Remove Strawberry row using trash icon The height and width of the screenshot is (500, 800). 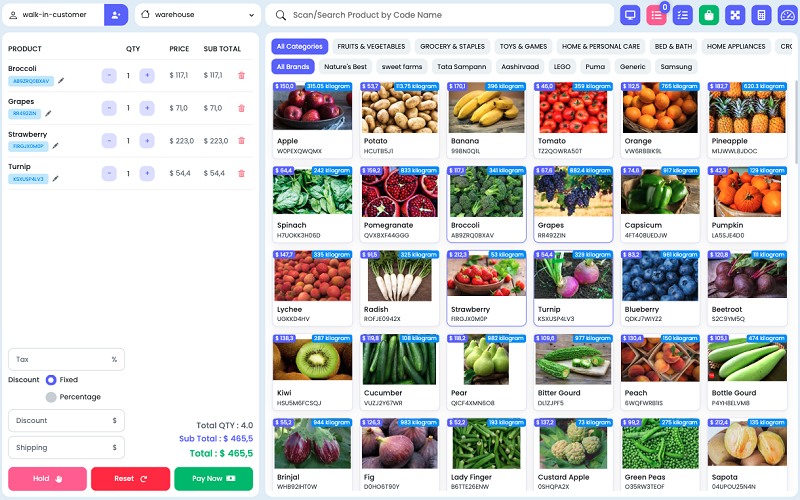241,141
